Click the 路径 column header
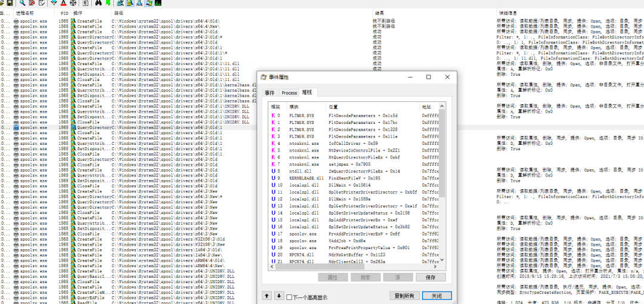644x304 pixels. (241, 13)
